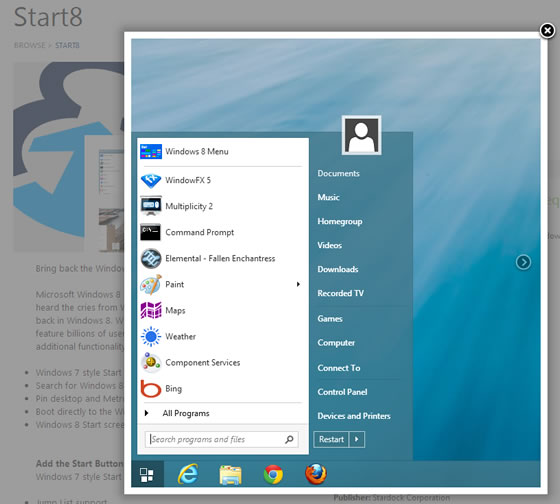Click the Multiplicity 2 label
Image resolution: width=560 pixels, height=504 pixels.
click(189, 206)
